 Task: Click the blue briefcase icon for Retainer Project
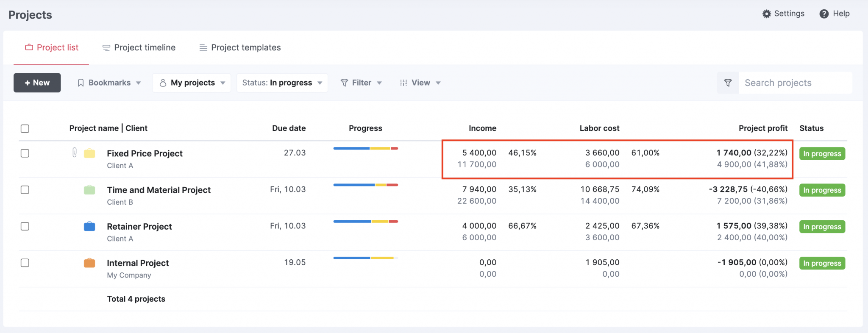click(x=89, y=227)
